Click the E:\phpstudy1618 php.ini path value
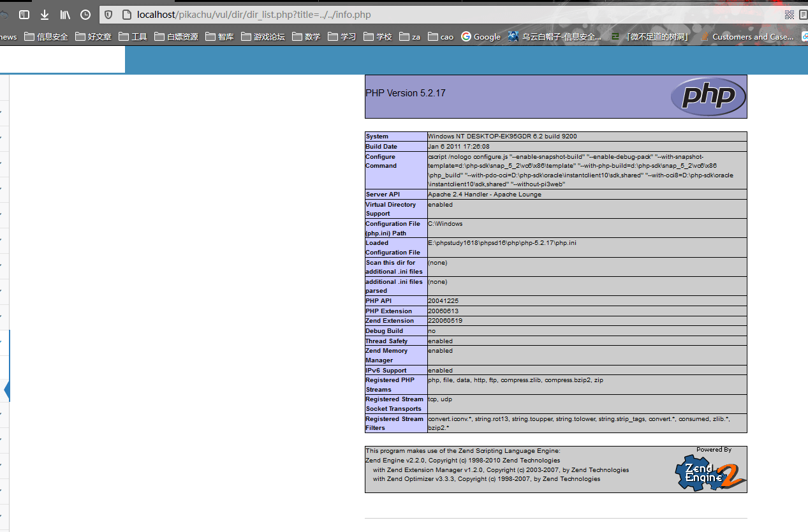Screen dimensions: 808x532 [502, 243]
